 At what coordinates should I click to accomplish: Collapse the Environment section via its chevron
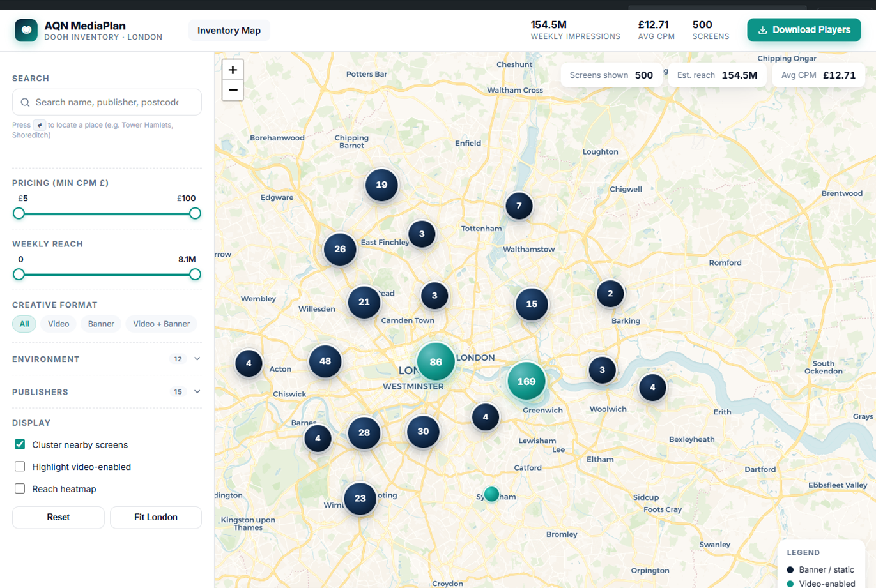point(196,359)
